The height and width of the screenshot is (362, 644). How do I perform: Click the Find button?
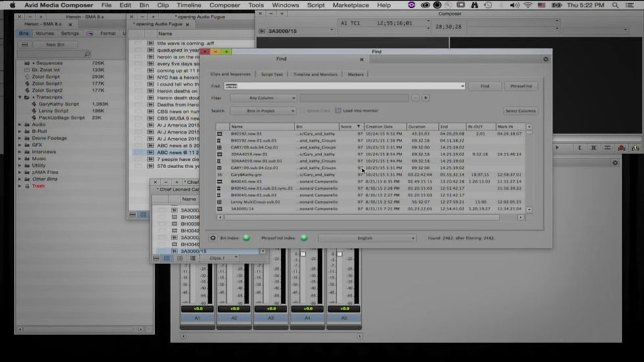click(485, 86)
